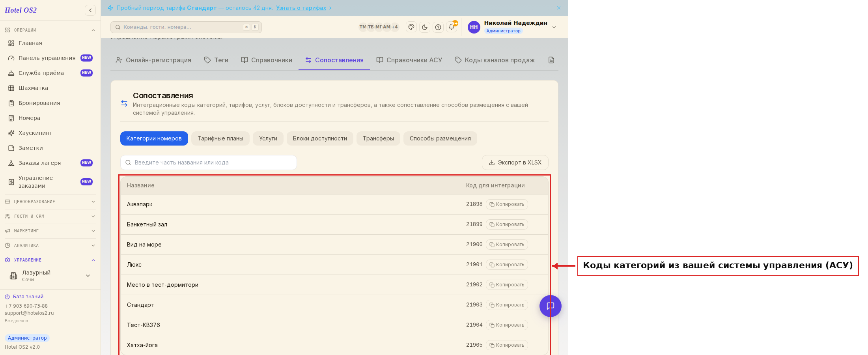Open the Лазурный hotel selector dropdown
The image size is (868, 355).
click(50, 276)
